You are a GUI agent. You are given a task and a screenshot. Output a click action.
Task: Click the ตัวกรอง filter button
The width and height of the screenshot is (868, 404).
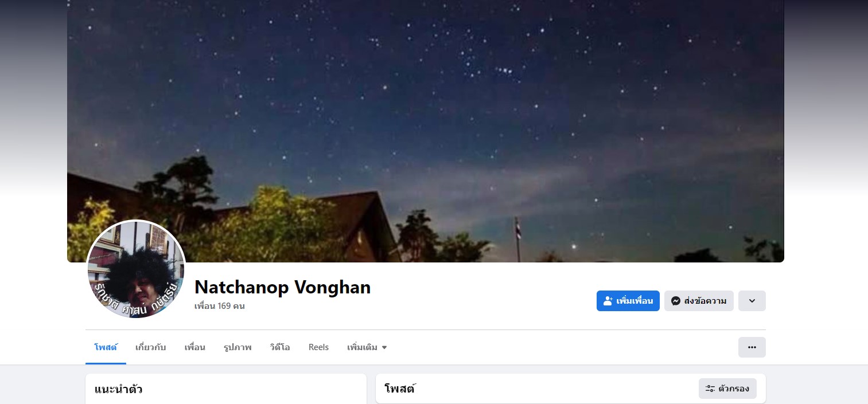click(727, 389)
